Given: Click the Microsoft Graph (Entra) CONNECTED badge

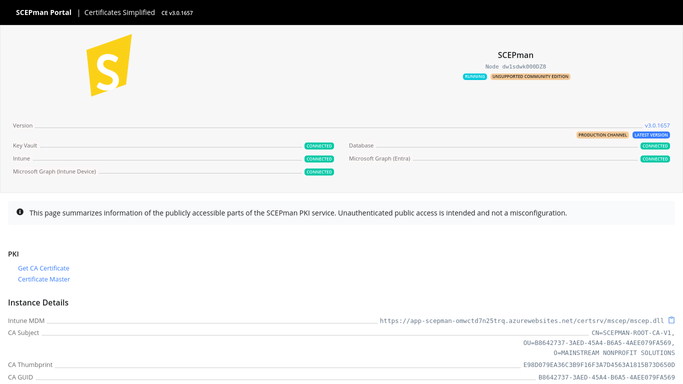Looking at the screenshot, I should tap(655, 159).
